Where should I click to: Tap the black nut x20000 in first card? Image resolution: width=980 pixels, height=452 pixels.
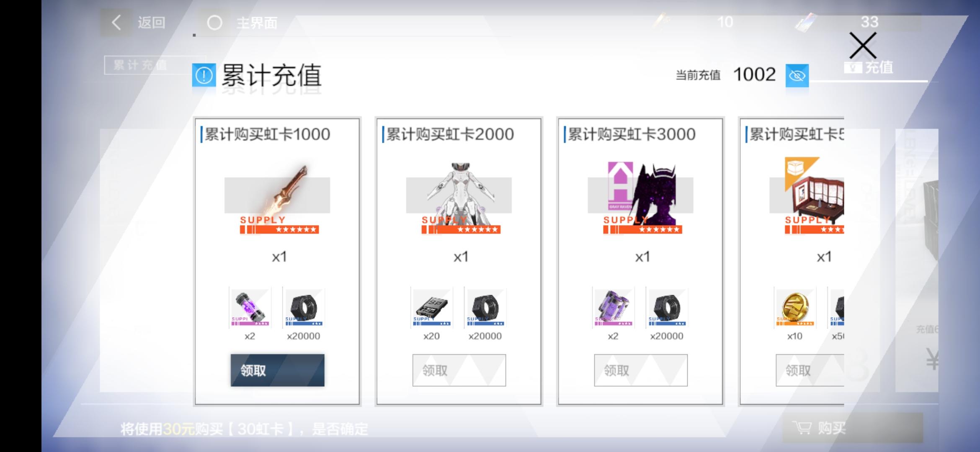[x=304, y=308]
